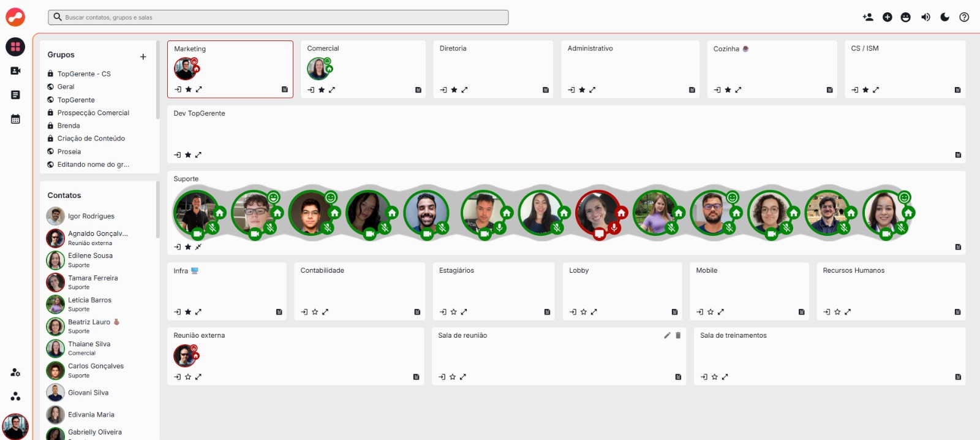
Task: Enter the Comercial room via enter icon
Action: tap(311, 90)
